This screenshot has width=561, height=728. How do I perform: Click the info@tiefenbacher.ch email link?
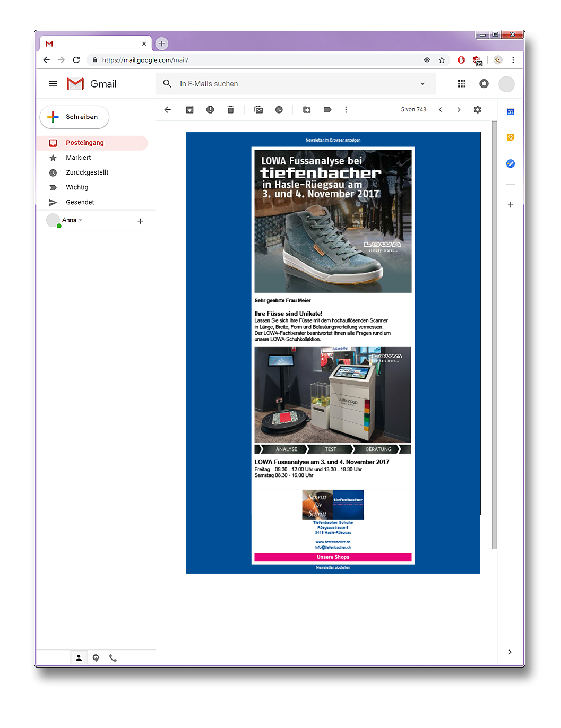coord(333,547)
